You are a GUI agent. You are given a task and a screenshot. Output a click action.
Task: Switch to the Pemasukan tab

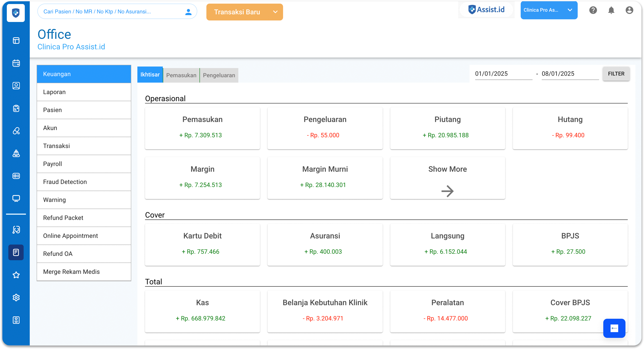(181, 75)
